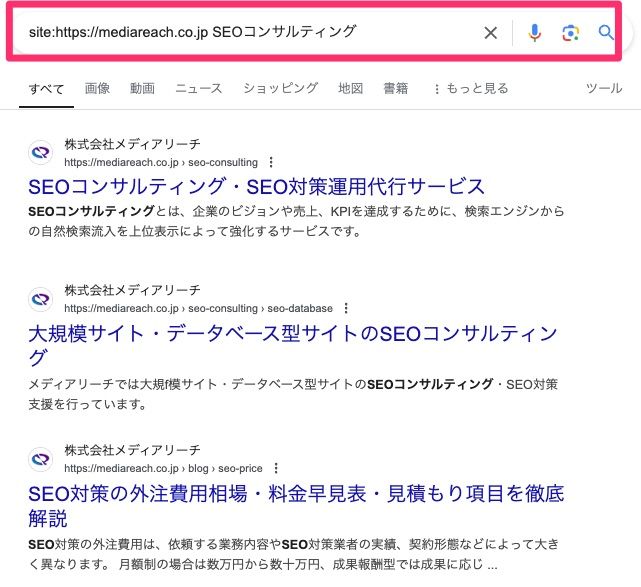Screen dimensions: 641x587
Task: Open the ショッピング tab
Action: 280,88
